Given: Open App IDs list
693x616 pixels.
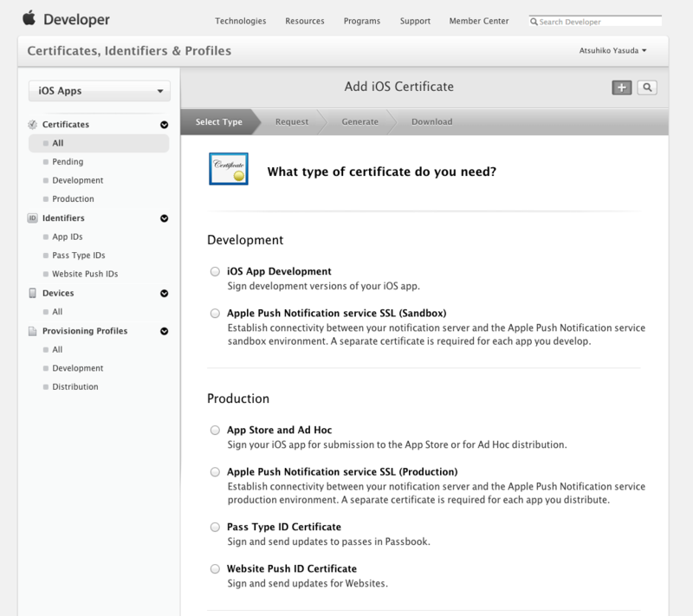Looking at the screenshot, I should click(68, 237).
